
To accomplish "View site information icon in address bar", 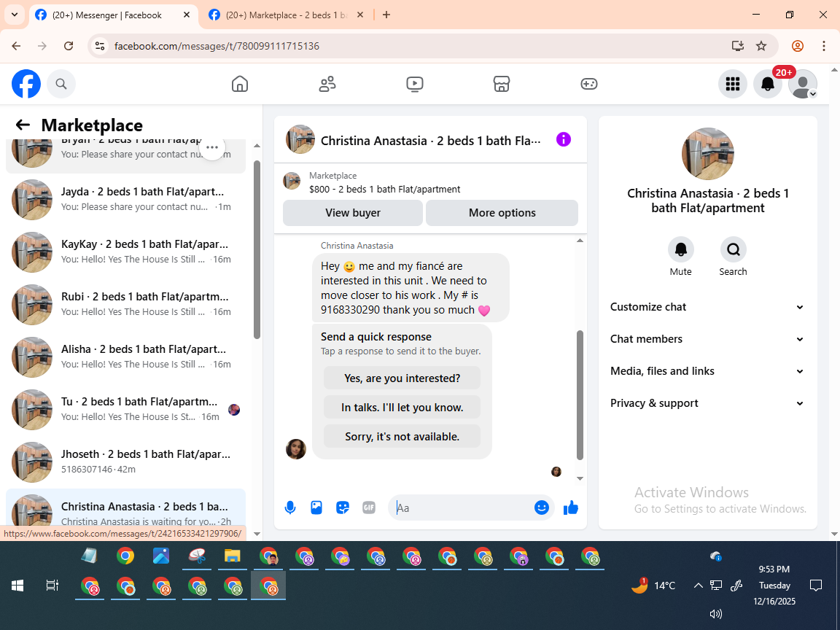I will 100,46.
